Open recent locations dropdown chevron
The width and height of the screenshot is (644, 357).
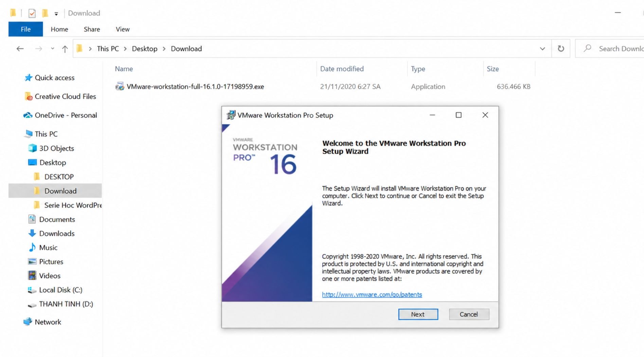coord(53,49)
